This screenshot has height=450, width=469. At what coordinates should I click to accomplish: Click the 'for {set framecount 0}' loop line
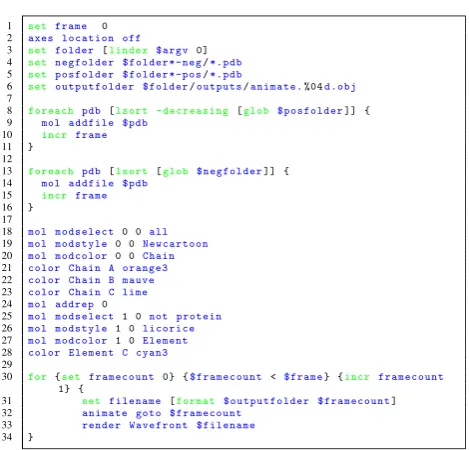coord(236,377)
